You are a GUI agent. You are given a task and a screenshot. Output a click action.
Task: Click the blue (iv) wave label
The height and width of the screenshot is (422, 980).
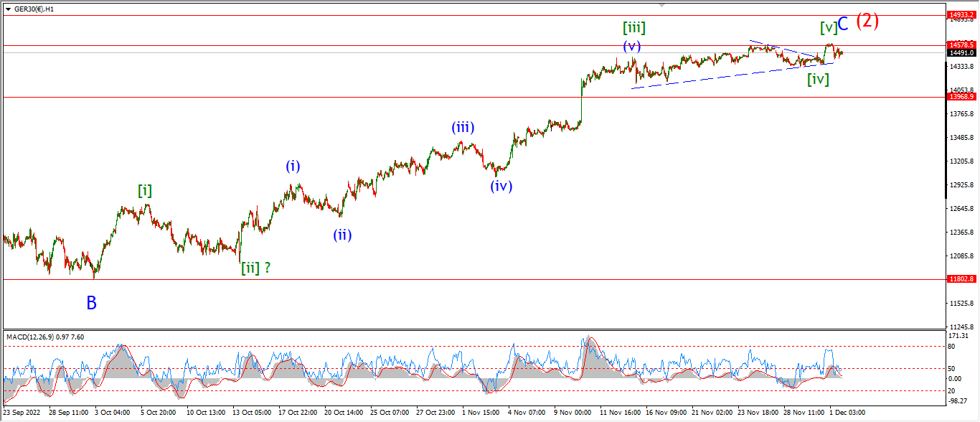(x=501, y=186)
